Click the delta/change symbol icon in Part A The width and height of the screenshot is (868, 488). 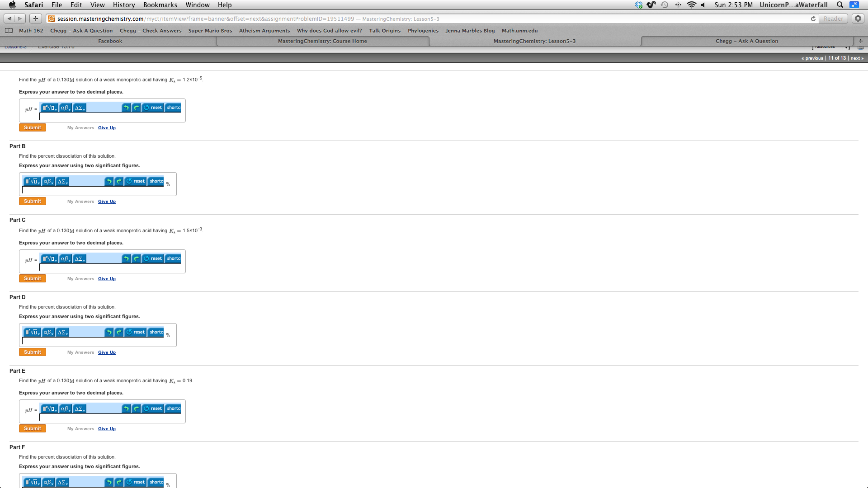tap(79, 107)
